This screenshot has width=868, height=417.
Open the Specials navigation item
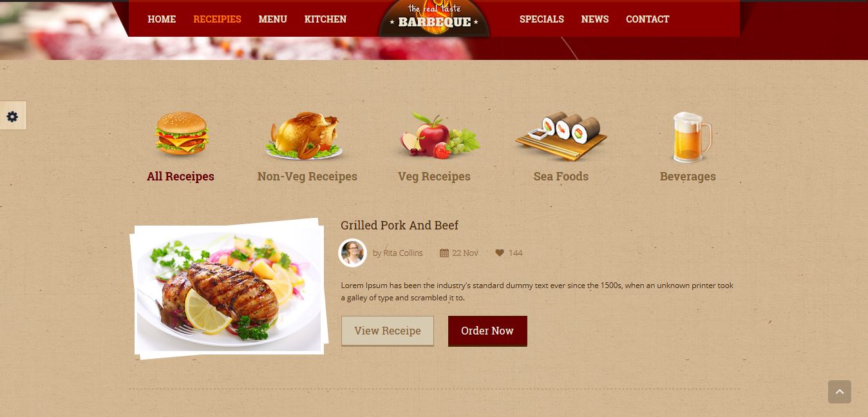(542, 19)
